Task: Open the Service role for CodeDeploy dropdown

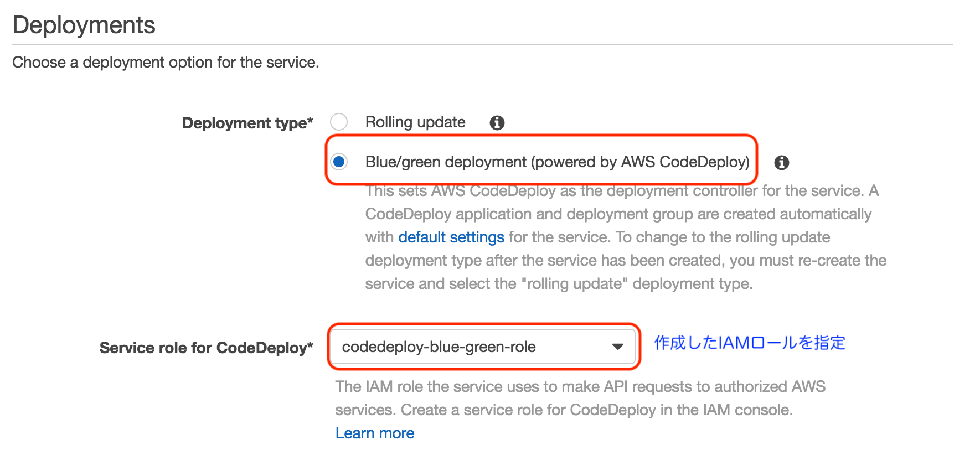Action: point(484,347)
